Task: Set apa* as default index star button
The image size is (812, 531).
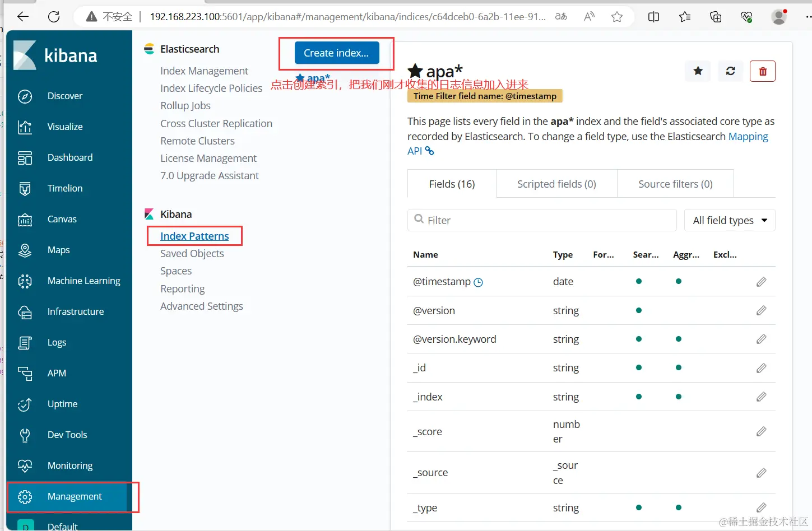Action: [698, 71]
